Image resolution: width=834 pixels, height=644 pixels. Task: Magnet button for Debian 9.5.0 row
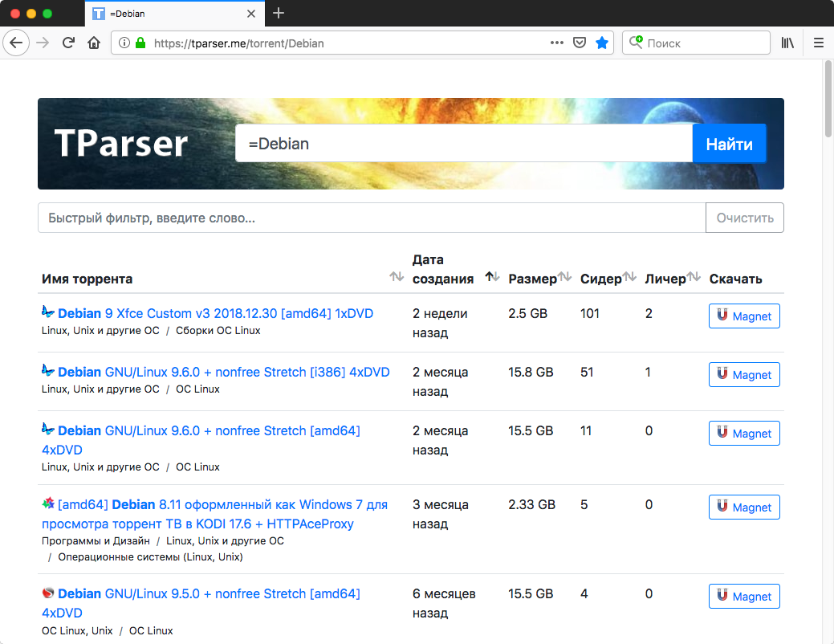(744, 596)
